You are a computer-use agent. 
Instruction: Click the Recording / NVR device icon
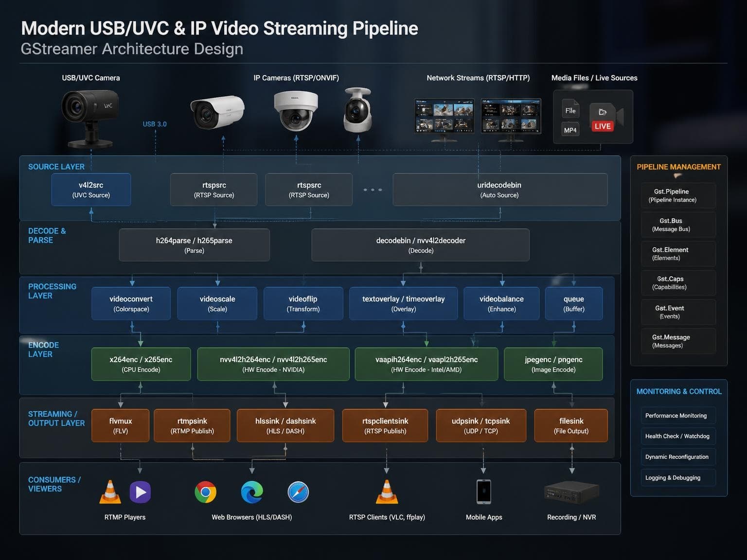(571, 492)
